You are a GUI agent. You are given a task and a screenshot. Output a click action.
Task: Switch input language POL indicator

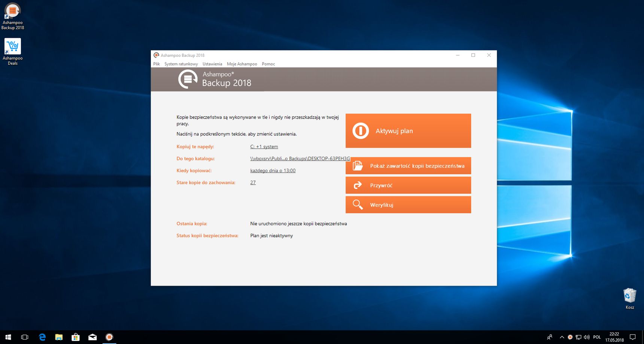(x=597, y=337)
